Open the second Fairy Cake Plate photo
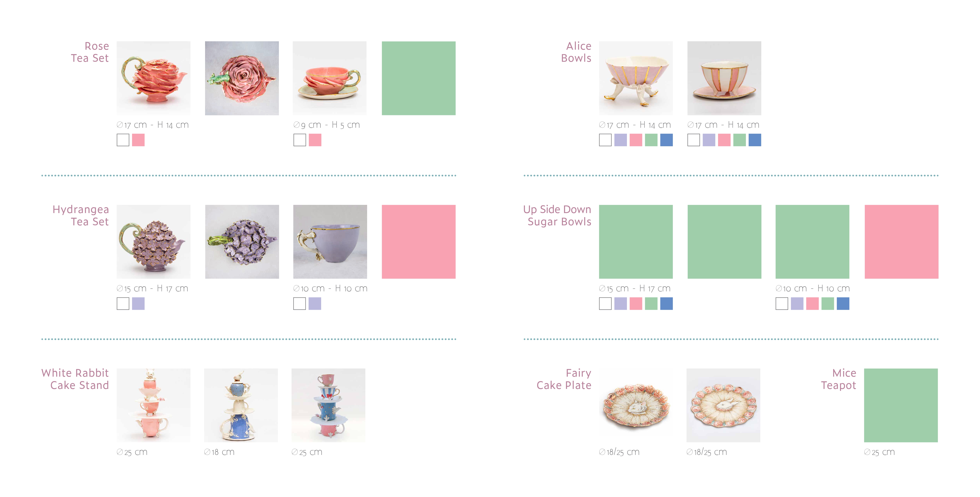The image size is (980, 497). (723, 405)
